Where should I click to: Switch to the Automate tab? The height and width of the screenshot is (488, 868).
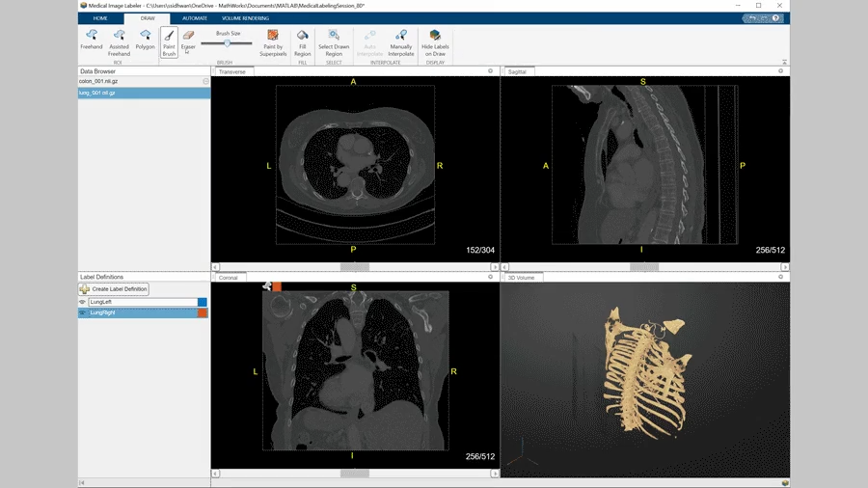195,18
